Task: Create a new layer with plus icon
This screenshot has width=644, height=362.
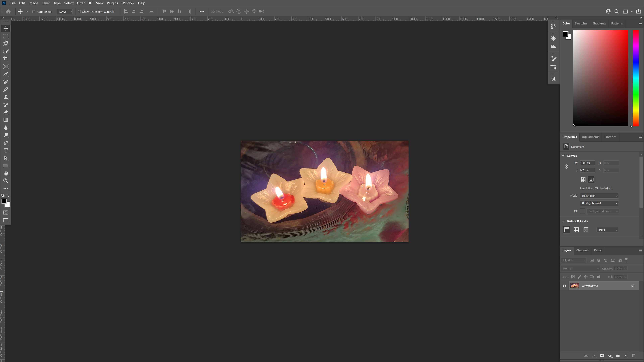Action: tap(626, 355)
